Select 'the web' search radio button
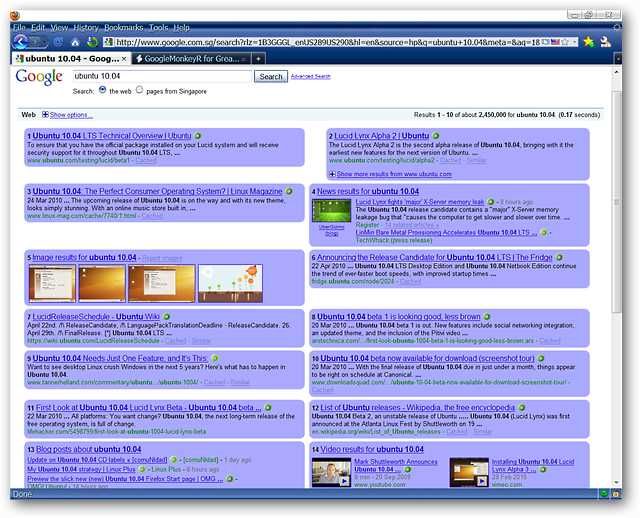Image resolution: width=640 pixels, height=518 pixels. pyautogui.click(x=102, y=90)
